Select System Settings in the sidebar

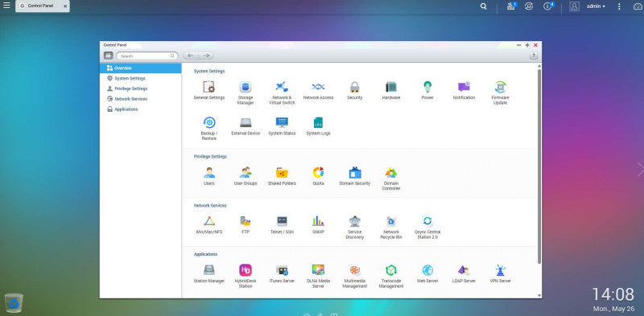[x=140, y=78]
